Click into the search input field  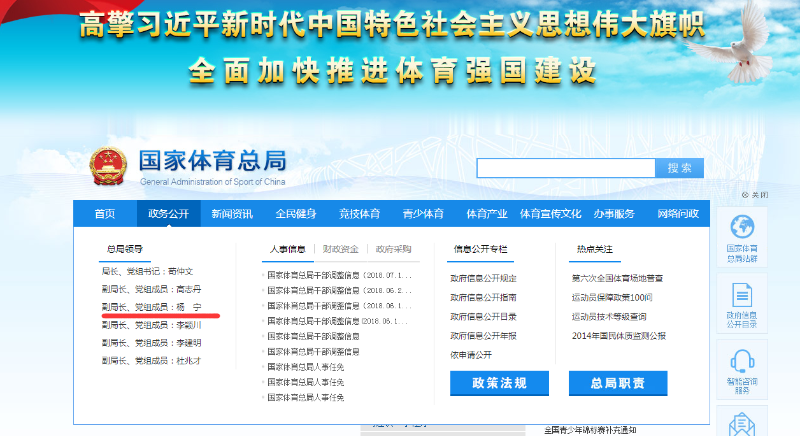(x=566, y=168)
